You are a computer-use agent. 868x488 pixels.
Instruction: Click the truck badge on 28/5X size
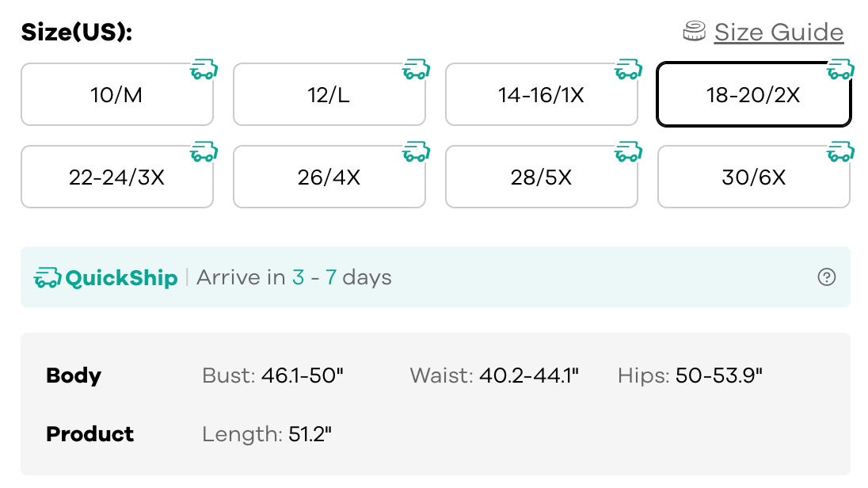click(628, 152)
